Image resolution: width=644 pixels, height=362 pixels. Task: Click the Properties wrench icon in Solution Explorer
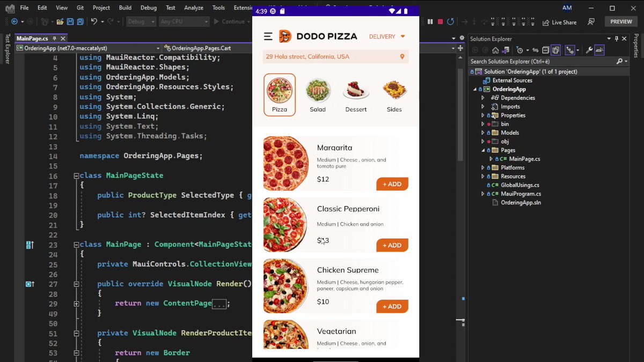(x=589, y=50)
